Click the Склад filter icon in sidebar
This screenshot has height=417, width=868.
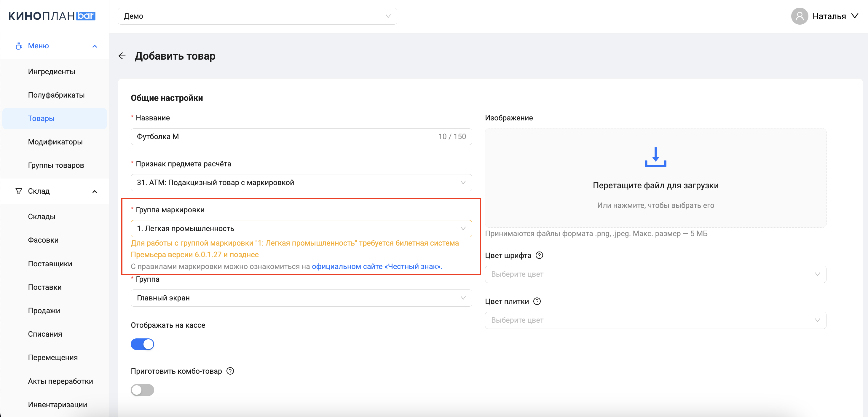tap(19, 191)
